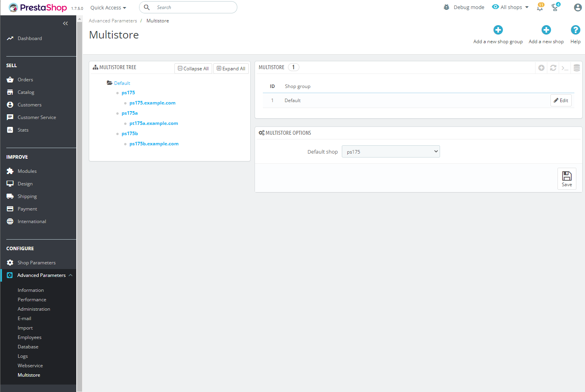
Task: Select ps175b shop in tree
Action: point(130,134)
